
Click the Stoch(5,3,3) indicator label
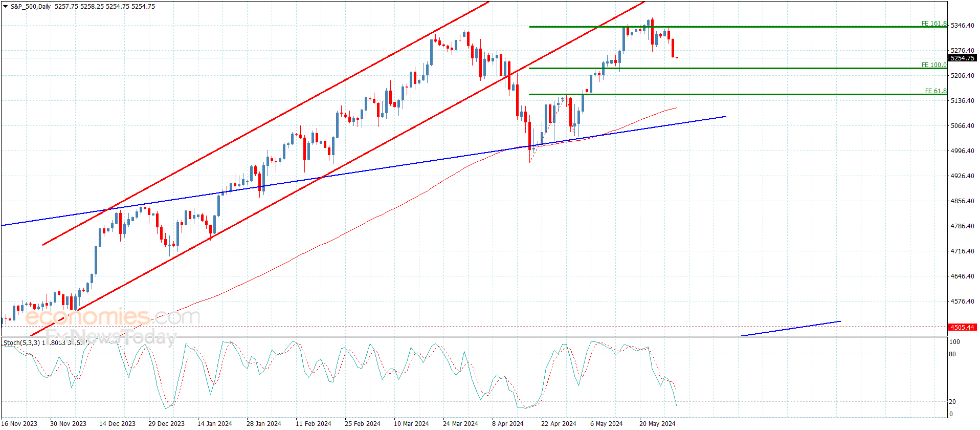21,342
